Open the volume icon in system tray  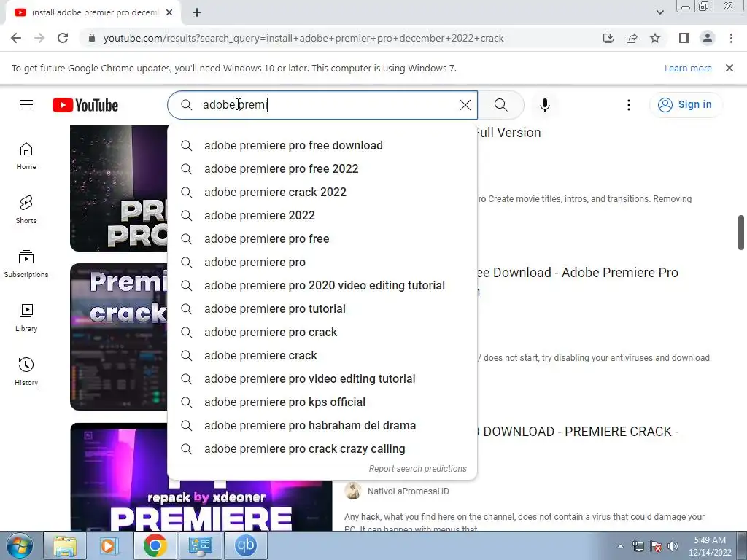tap(673, 545)
